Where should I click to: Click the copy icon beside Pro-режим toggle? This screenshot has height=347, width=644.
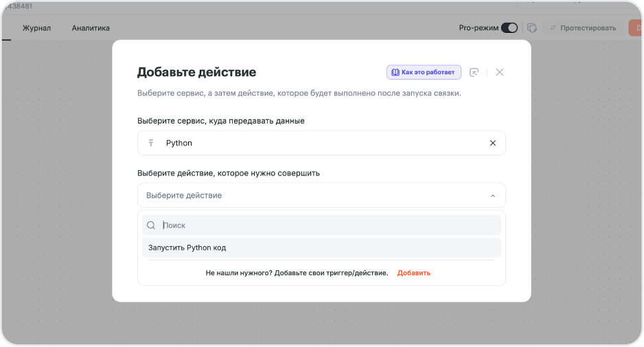point(531,28)
